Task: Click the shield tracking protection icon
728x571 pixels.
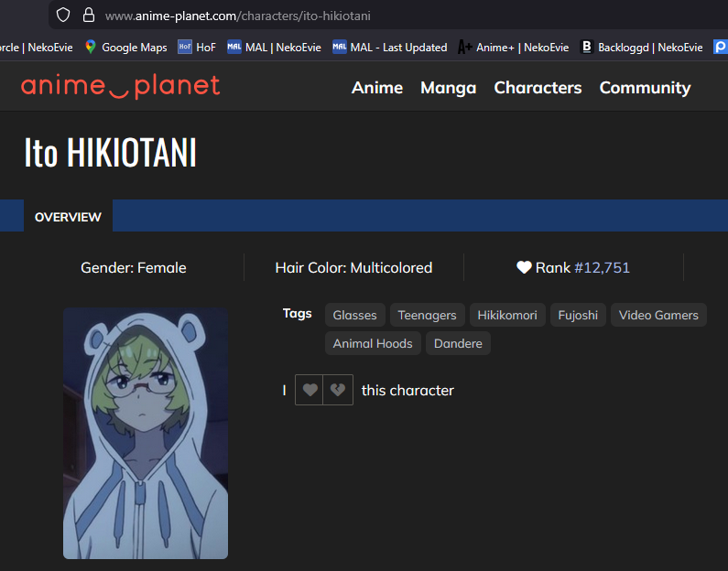Action: pyautogui.click(x=63, y=16)
